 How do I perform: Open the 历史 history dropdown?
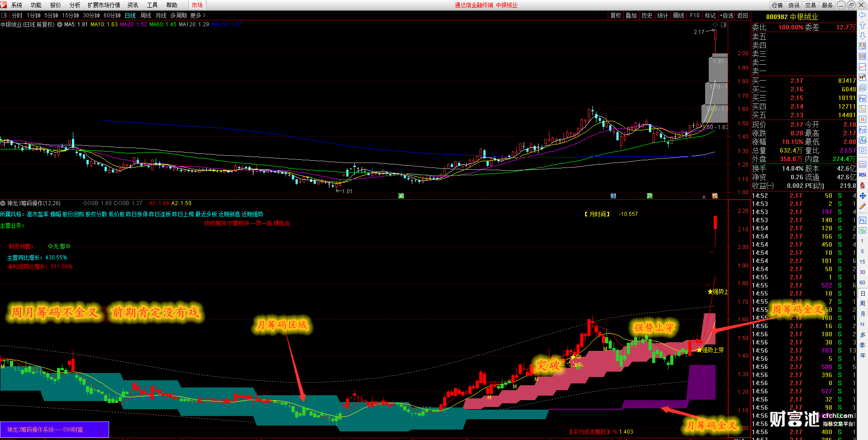point(647,15)
